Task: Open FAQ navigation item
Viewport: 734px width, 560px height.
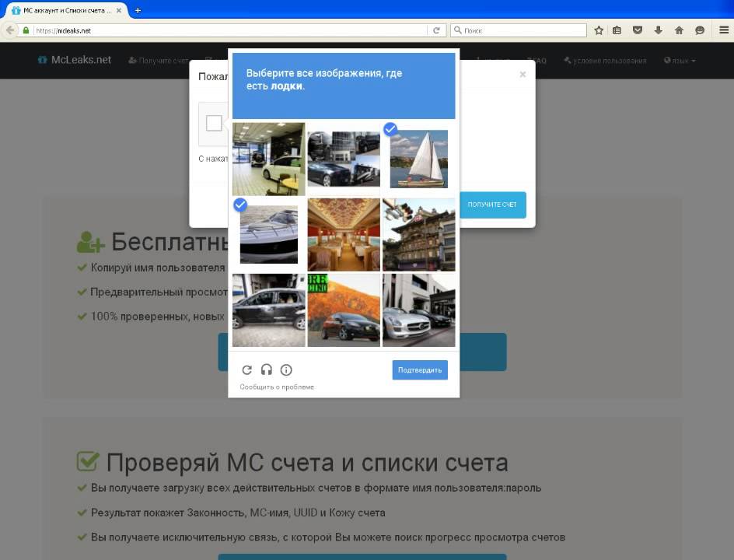Action: tap(537, 61)
